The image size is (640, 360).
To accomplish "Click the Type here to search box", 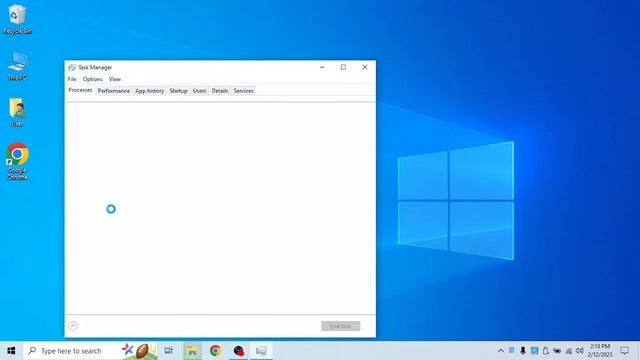I will (91, 351).
